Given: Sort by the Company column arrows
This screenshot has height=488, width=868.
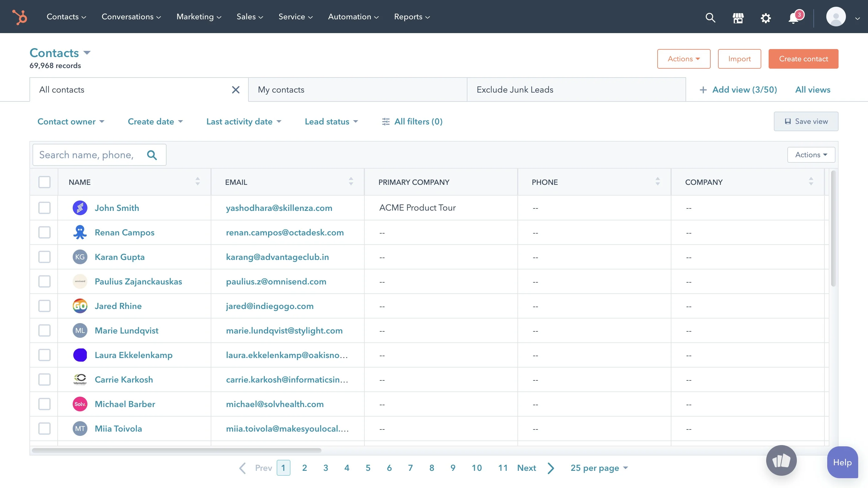Looking at the screenshot, I should (x=811, y=181).
